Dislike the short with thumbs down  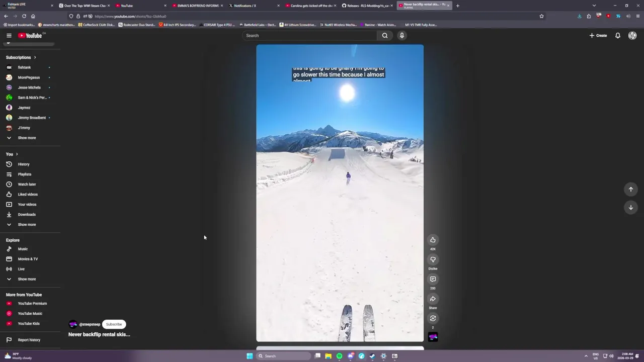point(433,259)
